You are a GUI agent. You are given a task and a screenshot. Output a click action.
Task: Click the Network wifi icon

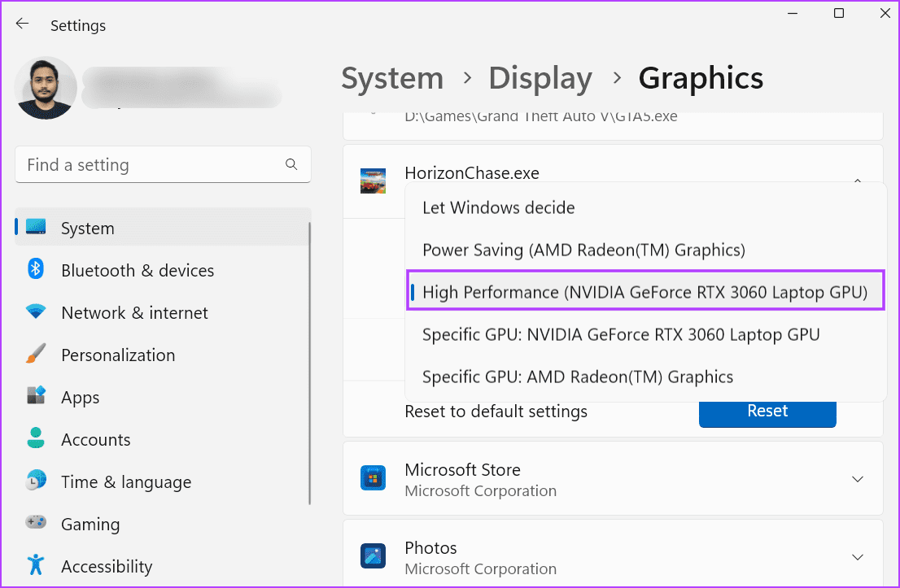(x=36, y=311)
